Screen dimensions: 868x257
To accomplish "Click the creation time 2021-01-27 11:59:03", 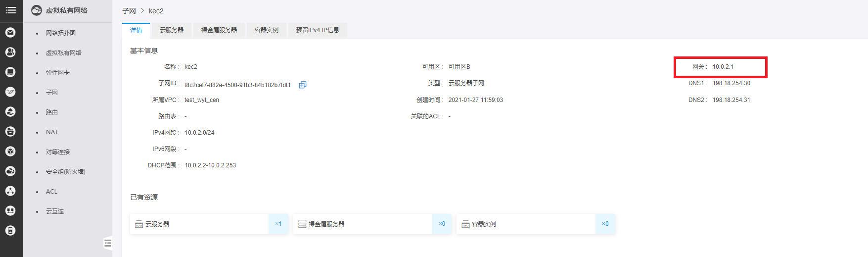I will [x=476, y=100].
